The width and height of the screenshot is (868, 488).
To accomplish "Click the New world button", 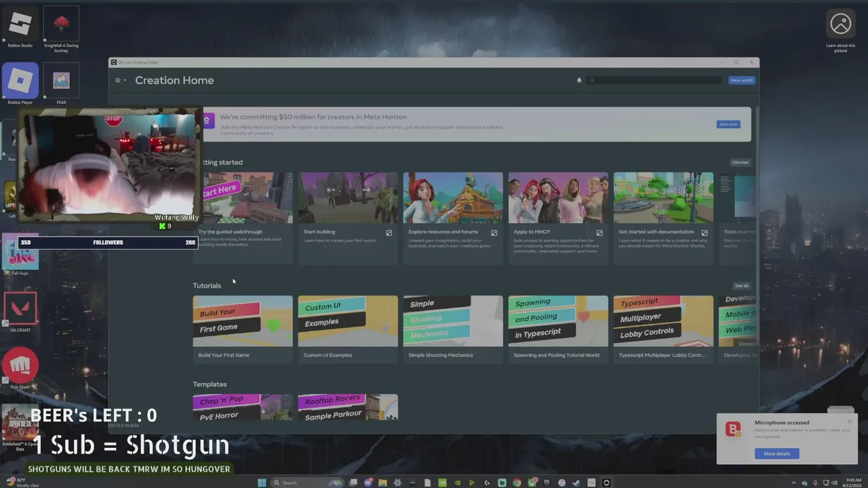I will click(741, 80).
